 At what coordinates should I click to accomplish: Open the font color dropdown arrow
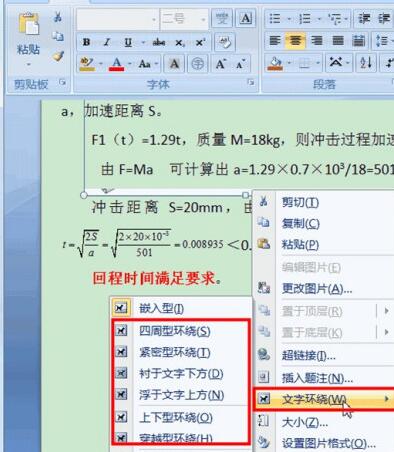click(130, 63)
